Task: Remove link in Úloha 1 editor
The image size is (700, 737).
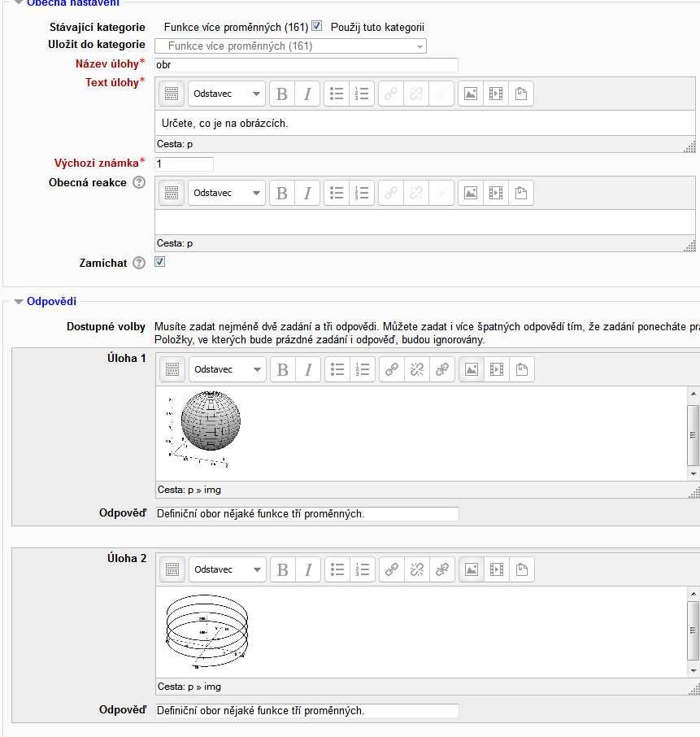Action: pyautogui.click(x=417, y=369)
